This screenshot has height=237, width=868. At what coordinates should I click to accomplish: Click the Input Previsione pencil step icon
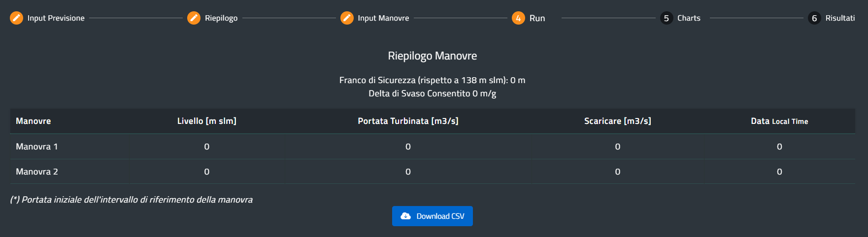[16, 18]
